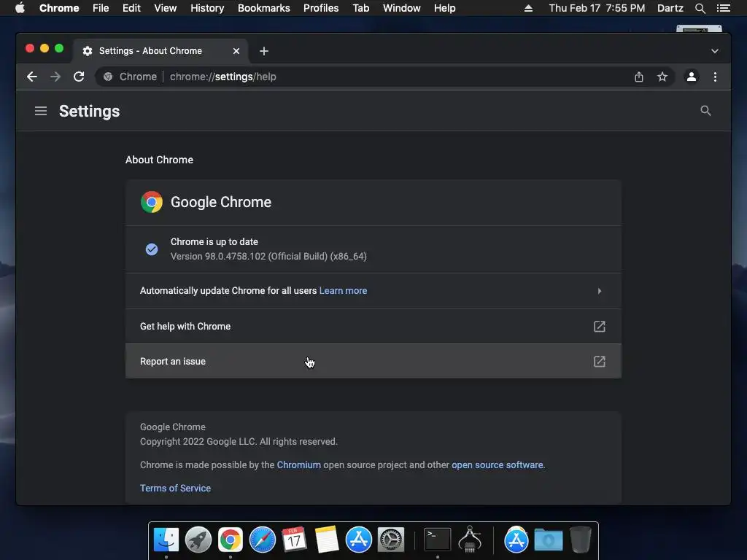Viewport: 747px width, 560px height.
Task: Bookmark this tab with the star icon
Action: (662, 77)
